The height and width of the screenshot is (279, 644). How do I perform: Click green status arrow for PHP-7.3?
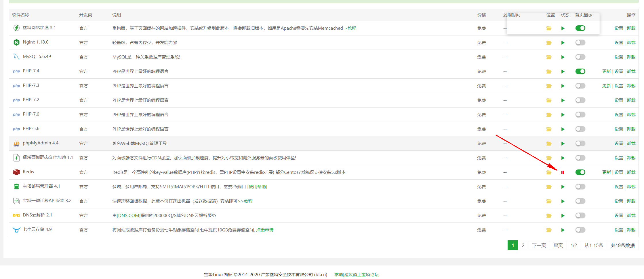click(563, 86)
